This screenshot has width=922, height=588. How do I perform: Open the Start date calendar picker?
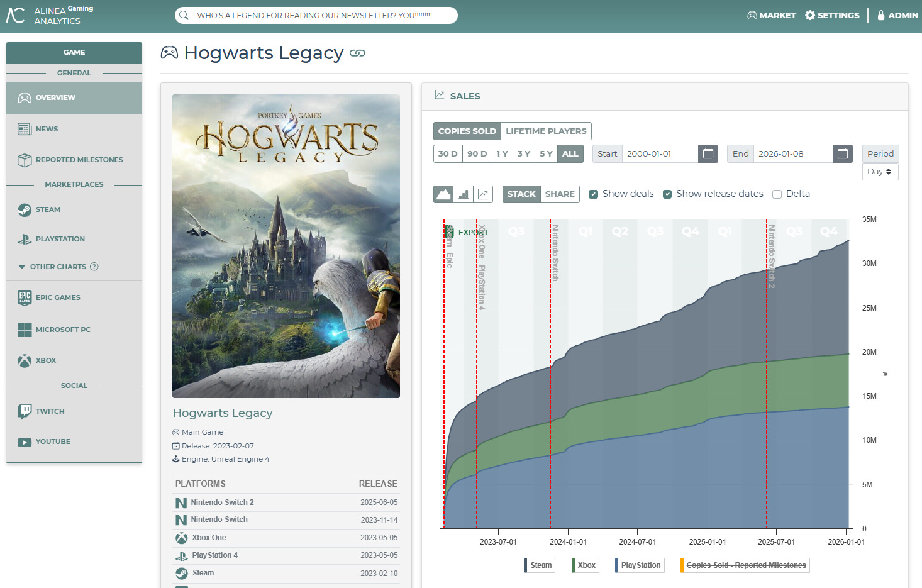[708, 153]
